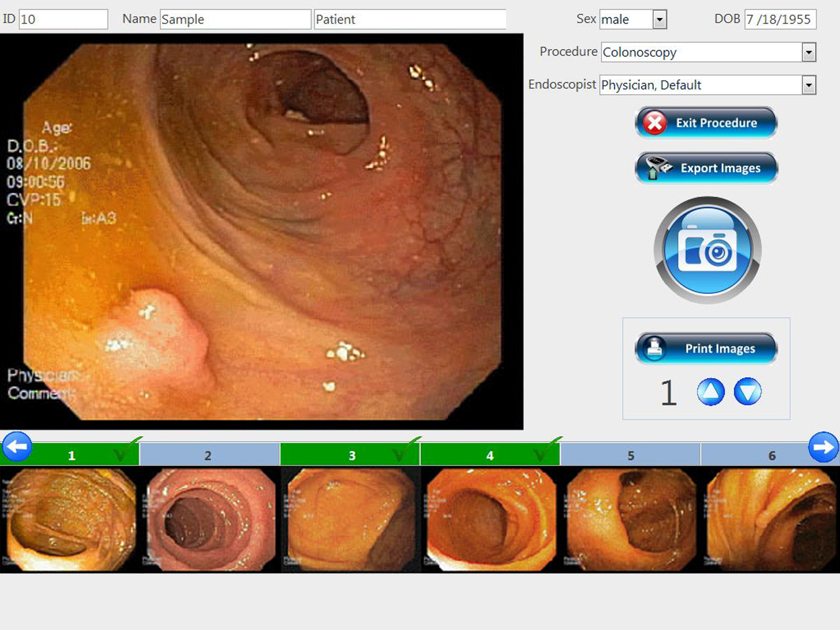This screenshot has height=630, width=840.
Task: Toggle selection of image 3 header
Action: coord(350,455)
